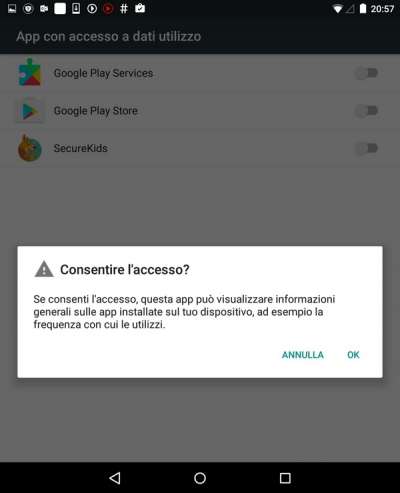Screen dimensions: 400x493
Task: Tap the App con accesso a dati utilizzo title
Action: click(x=109, y=36)
